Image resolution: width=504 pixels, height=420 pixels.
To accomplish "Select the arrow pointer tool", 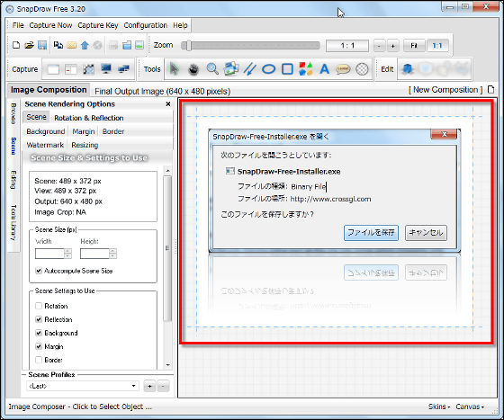I will click(x=174, y=68).
